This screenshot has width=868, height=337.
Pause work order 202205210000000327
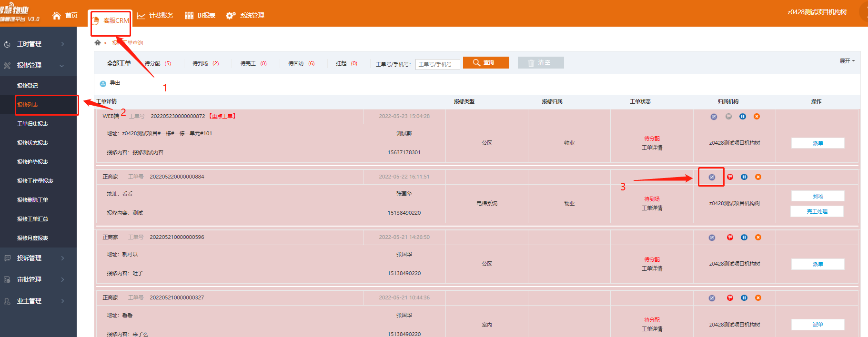click(x=744, y=298)
